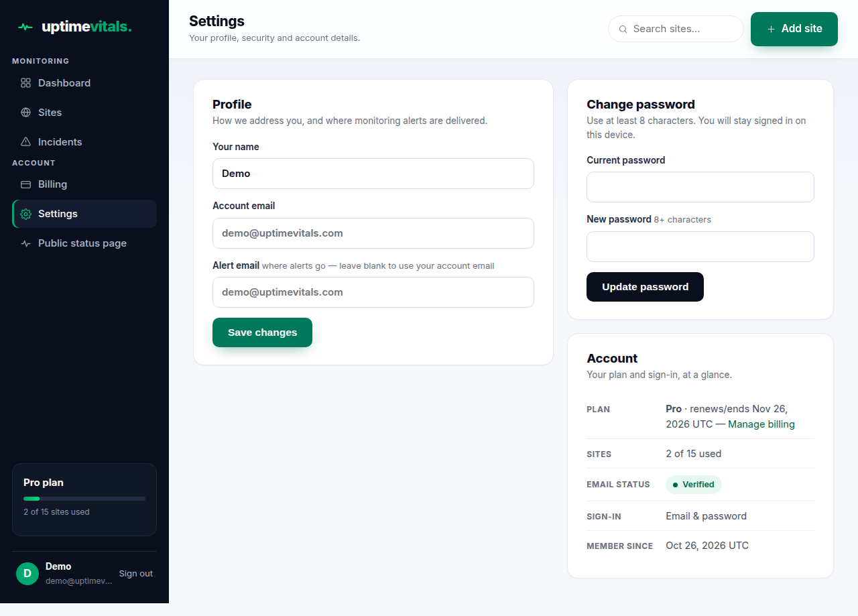The image size is (858, 616).
Task: Click the Save changes button
Action: point(262,332)
